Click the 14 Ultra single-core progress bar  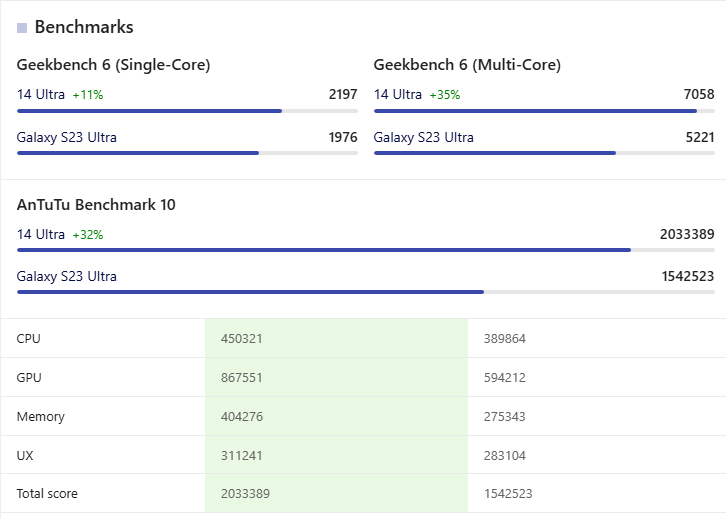coord(187,111)
